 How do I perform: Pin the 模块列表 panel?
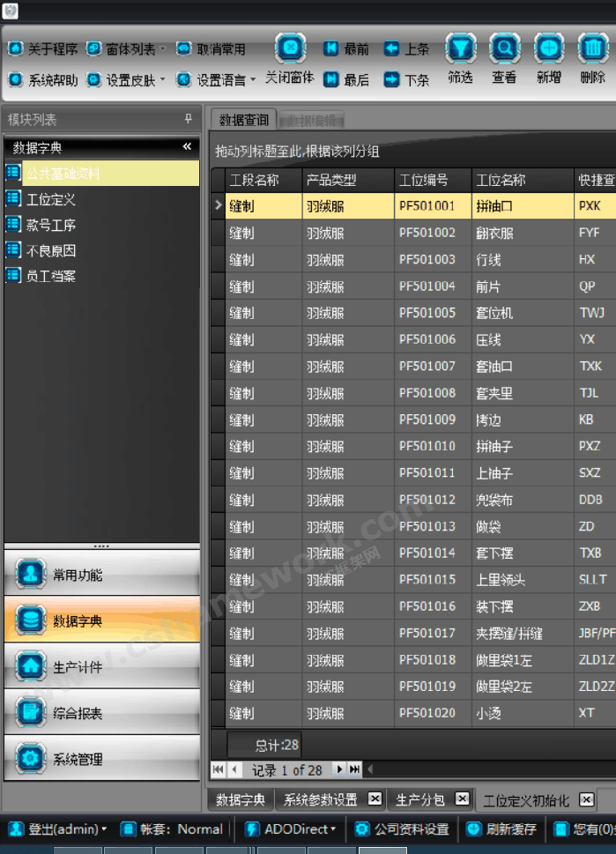(x=188, y=119)
